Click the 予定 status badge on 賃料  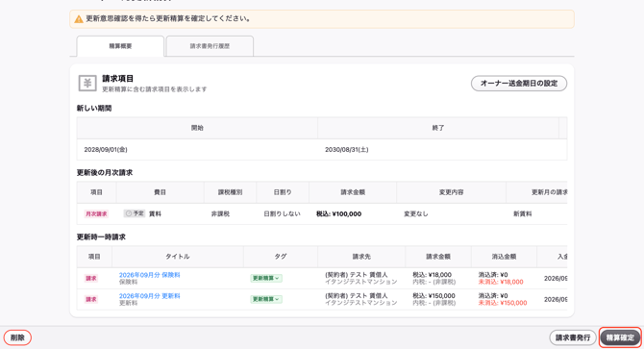[x=135, y=213]
